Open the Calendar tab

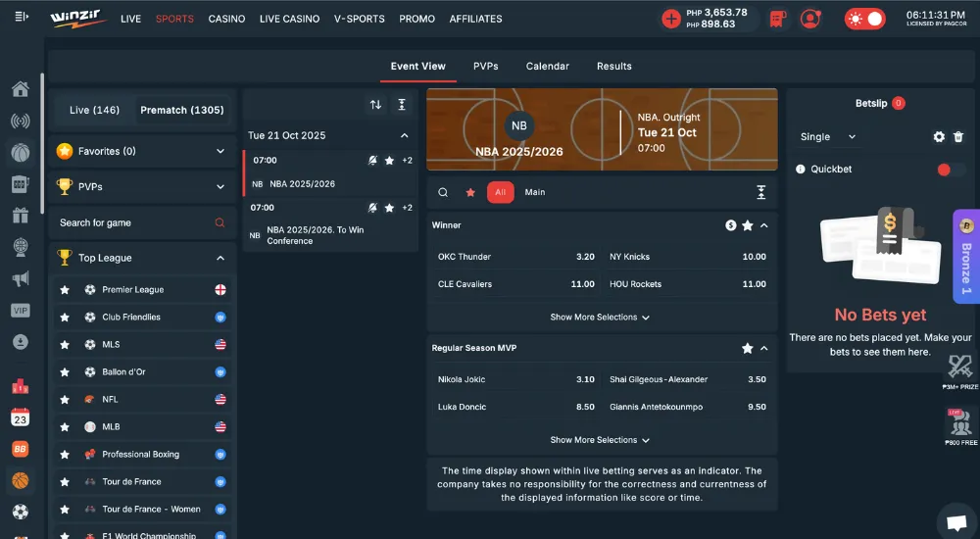pos(548,67)
